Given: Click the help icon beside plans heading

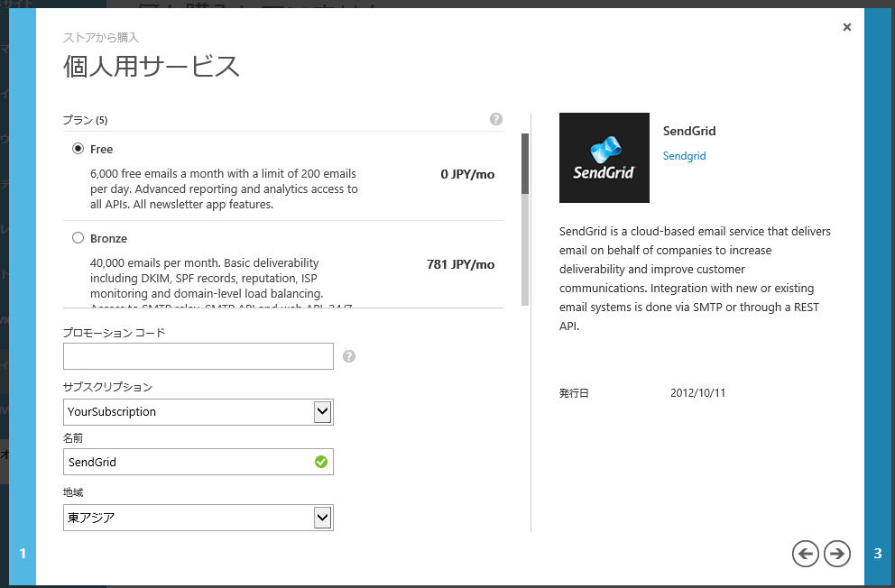Looking at the screenshot, I should [x=495, y=119].
